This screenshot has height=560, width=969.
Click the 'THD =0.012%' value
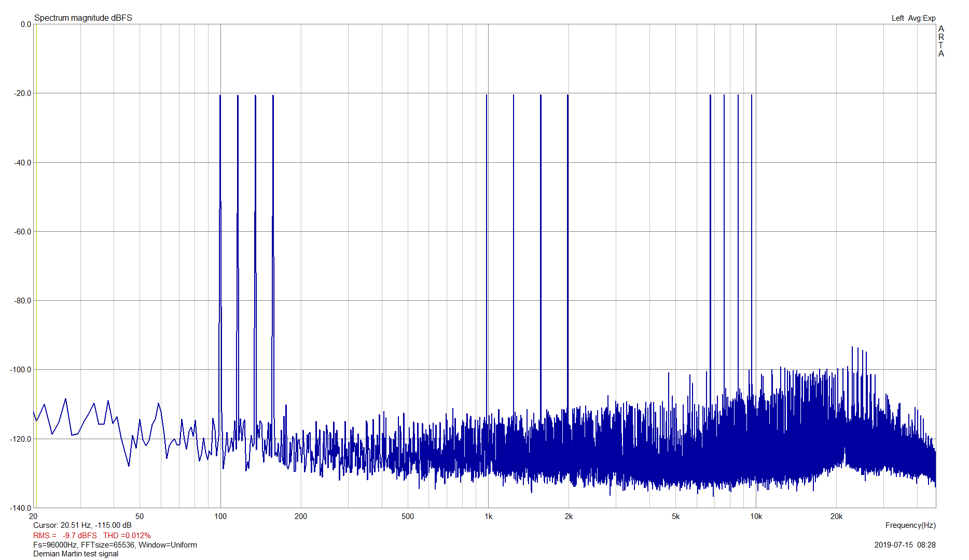pyautogui.click(x=127, y=535)
